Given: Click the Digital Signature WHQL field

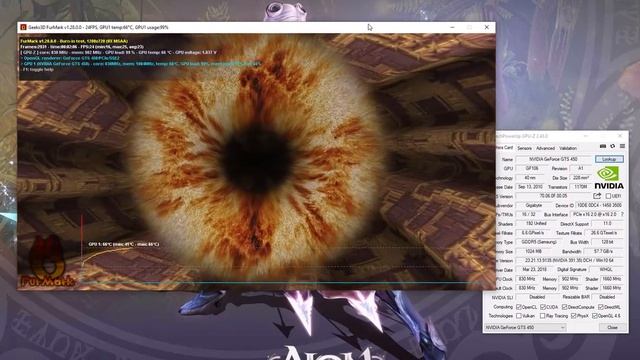Looking at the screenshot, I should point(606,270).
